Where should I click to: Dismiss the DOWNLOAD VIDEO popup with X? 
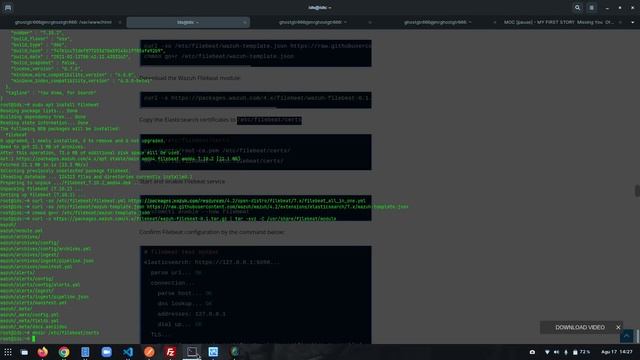point(618,327)
